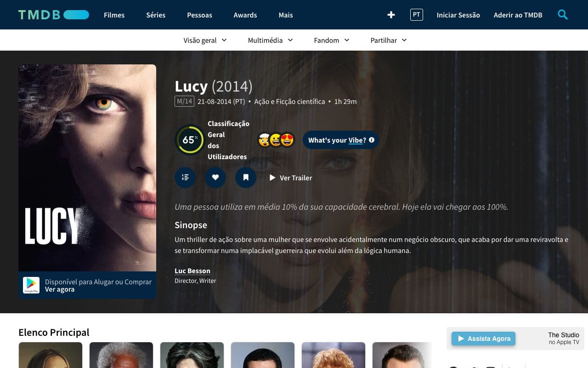Viewport: 588px width, 368px height.
Task: Click the What's your Vibe? button
Action: tap(341, 140)
